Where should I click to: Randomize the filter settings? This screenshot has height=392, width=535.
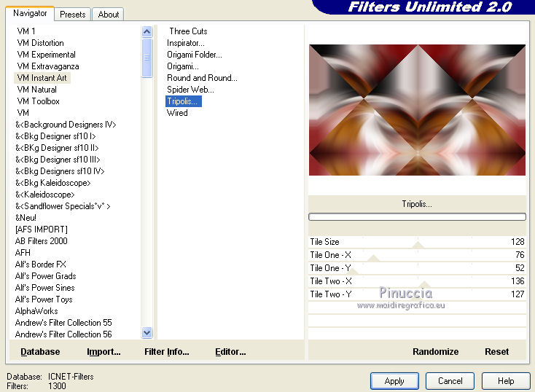[435, 352]
